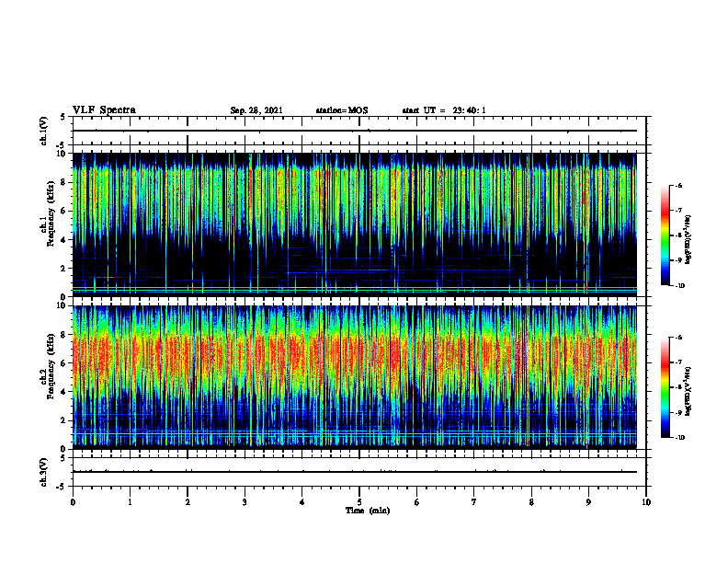Image resolution: width=728 pixels, height=563 pixels.
Task: Click time axis tick label "8"
Action: (531, 502)
